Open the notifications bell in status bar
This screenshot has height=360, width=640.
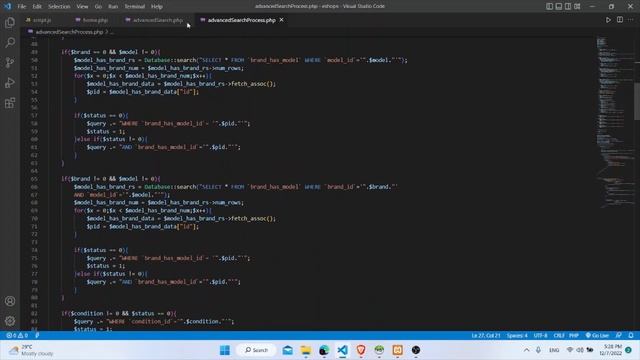point(631,336)
